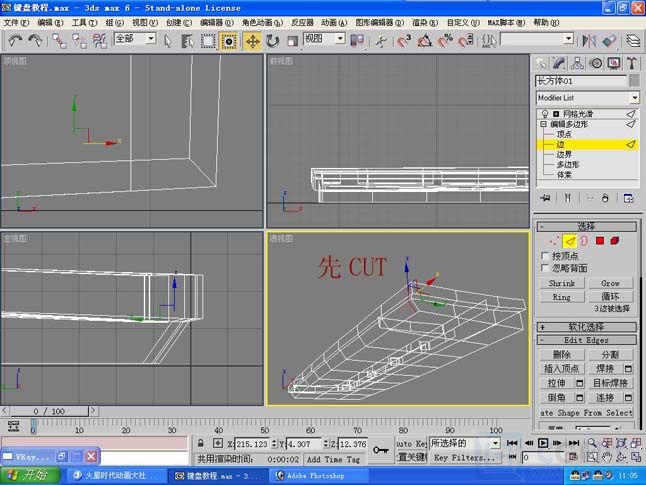Click the Configure Modifier Sets icon
The height and width of the screenshot is (485, 646).
coord(629,198)
